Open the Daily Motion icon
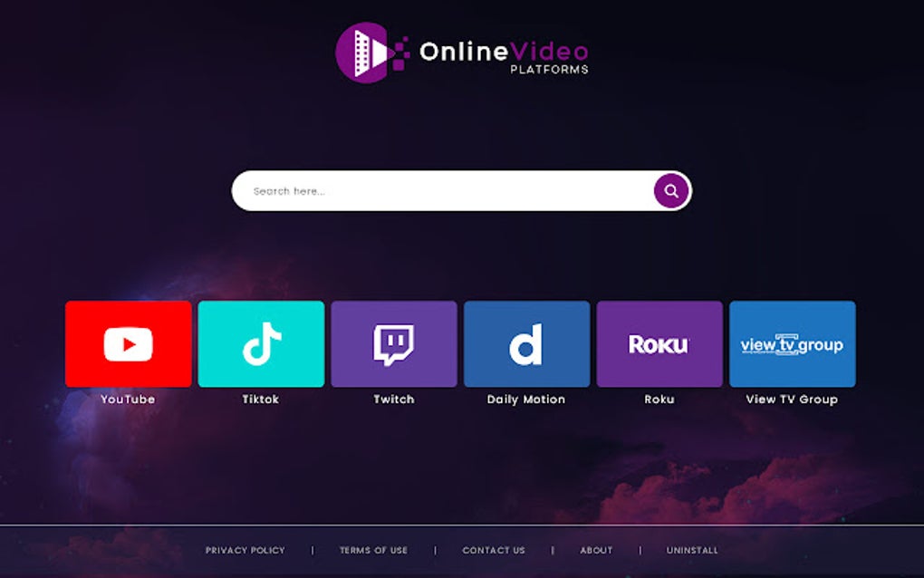 coord(527,342)
